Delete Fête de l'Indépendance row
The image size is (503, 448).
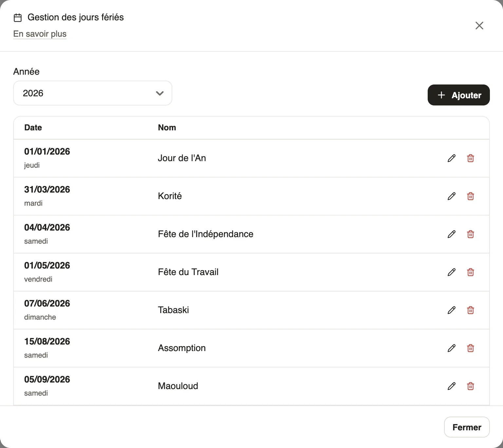click(471, 234)
